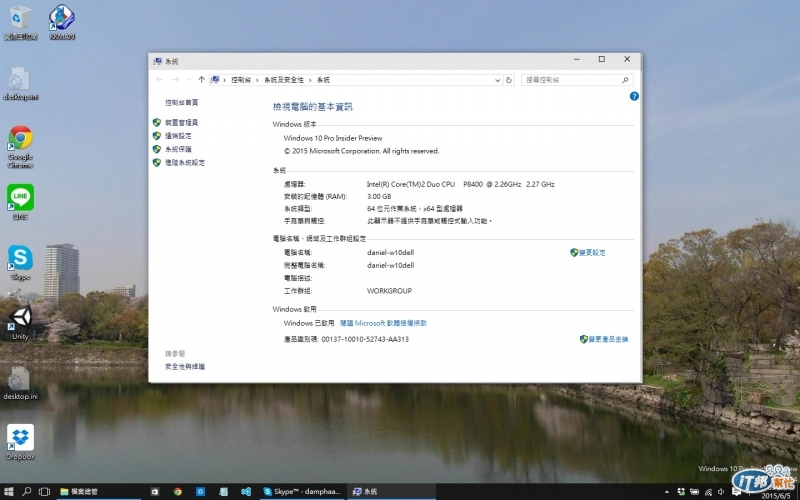The height and width of the screenshot is (500, 800).
Task: Click the taskbar date 2015/6/5
Action: click(x=776, y=495)
